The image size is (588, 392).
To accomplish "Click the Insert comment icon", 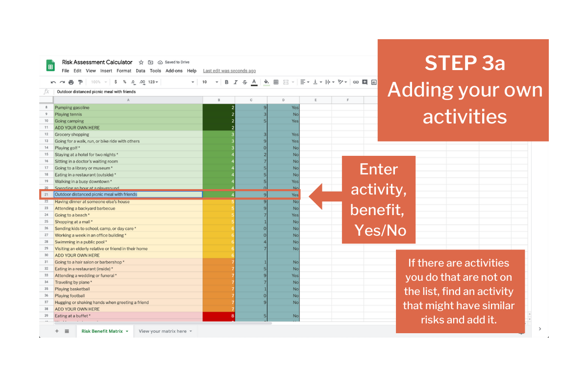I will [365, 82].
